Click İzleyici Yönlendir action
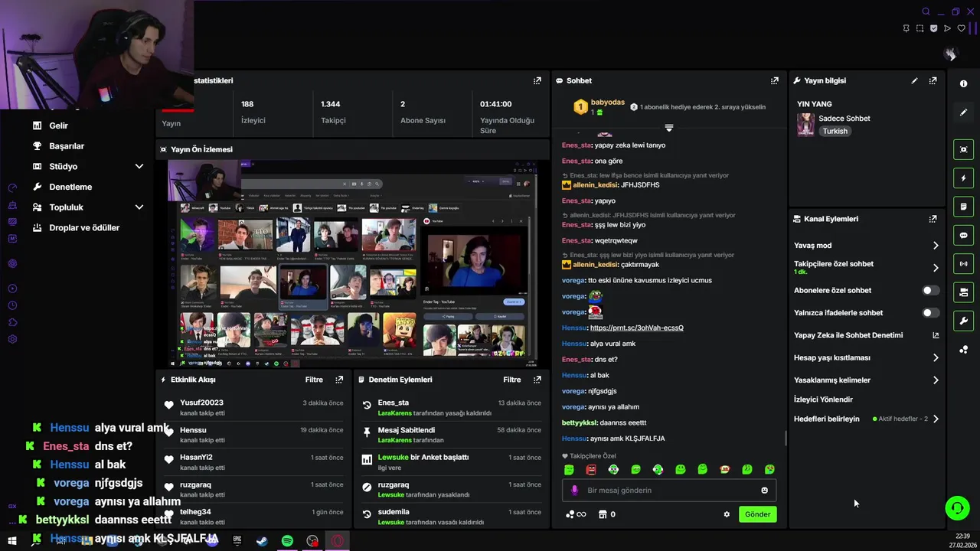 pos(823,399)
